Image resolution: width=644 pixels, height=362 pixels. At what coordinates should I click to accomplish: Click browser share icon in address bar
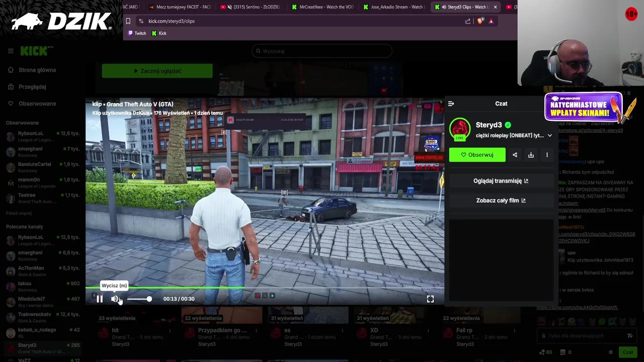[x=468, y=21]
